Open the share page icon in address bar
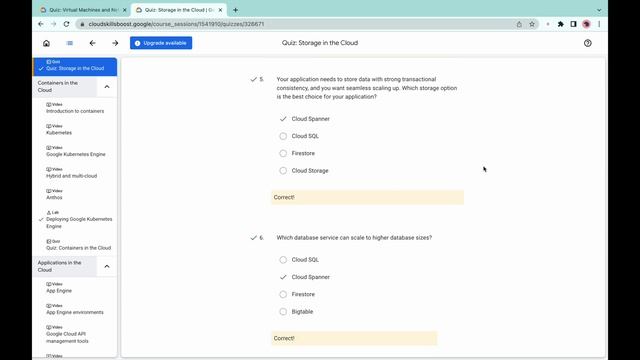This screenshot has height=360, width=640. click(x=519, y=24)
